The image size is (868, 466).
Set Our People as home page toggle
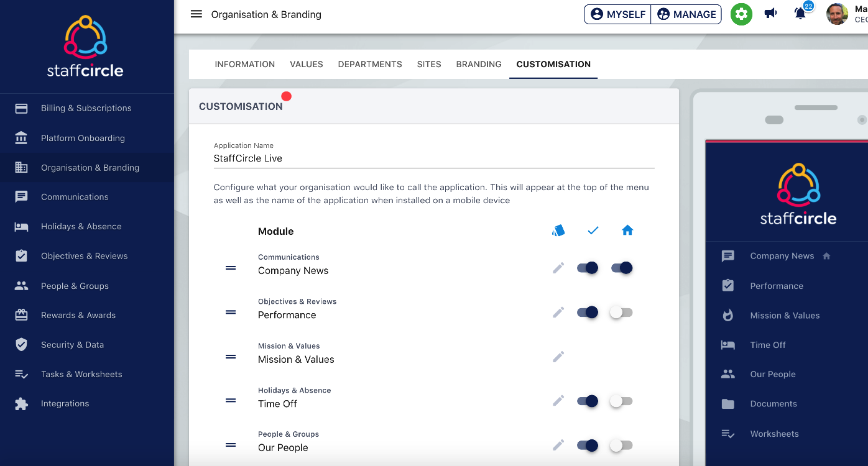point(621,445)
